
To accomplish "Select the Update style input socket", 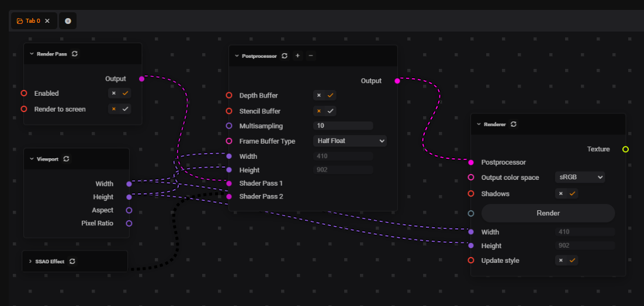I will [x=471, y=260].
